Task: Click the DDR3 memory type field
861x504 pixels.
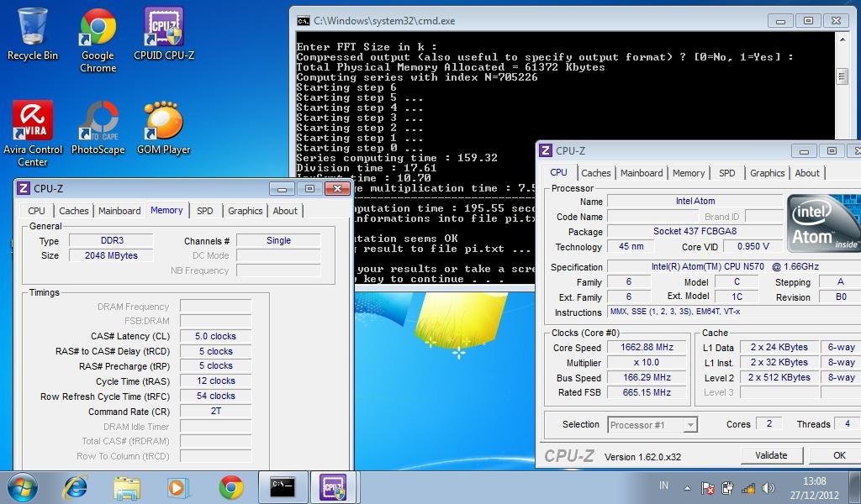Action: click(x=112, y=240)
